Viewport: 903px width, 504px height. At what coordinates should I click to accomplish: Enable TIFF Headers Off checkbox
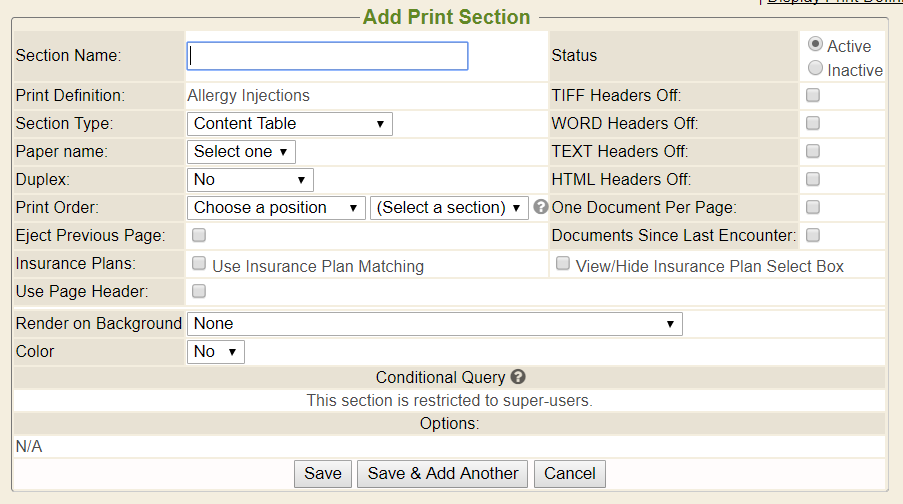point(813,95)
